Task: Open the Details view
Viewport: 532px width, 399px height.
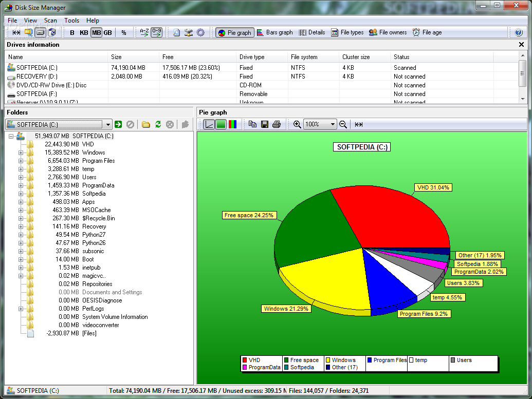Action: (x=312, y=32)
